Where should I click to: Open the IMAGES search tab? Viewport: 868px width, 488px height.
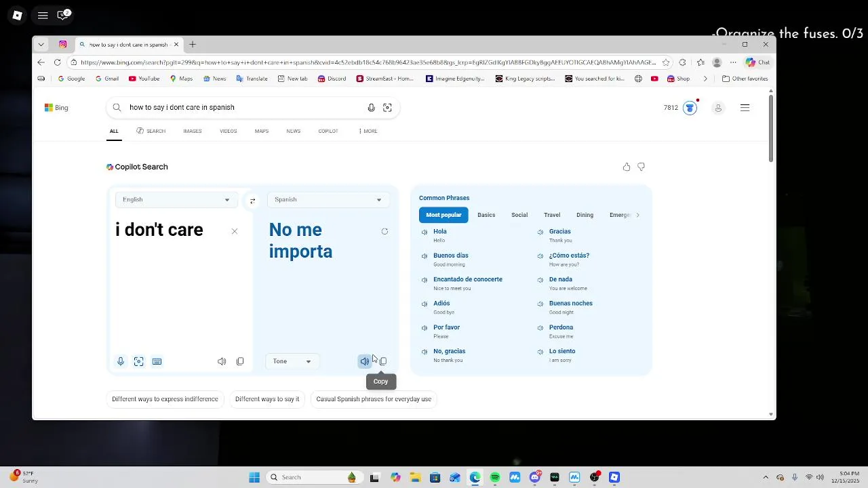tap(193, 131)
